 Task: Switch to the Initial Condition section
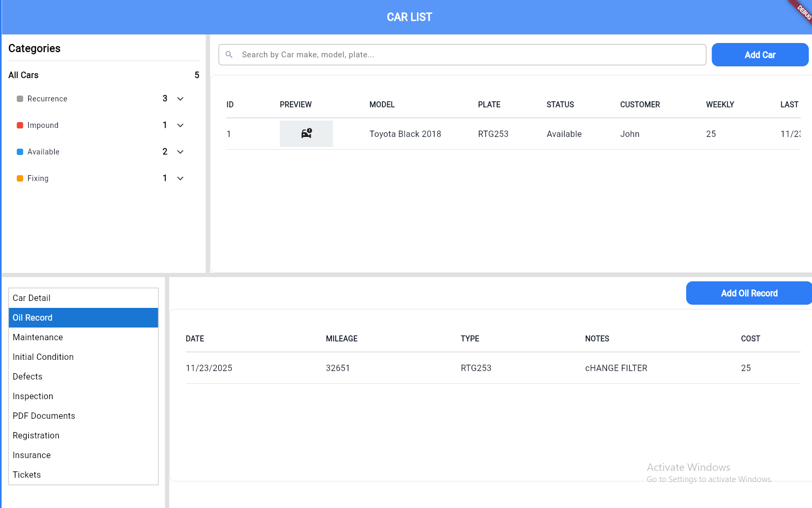pyautogui.click(x=83, y=357)
